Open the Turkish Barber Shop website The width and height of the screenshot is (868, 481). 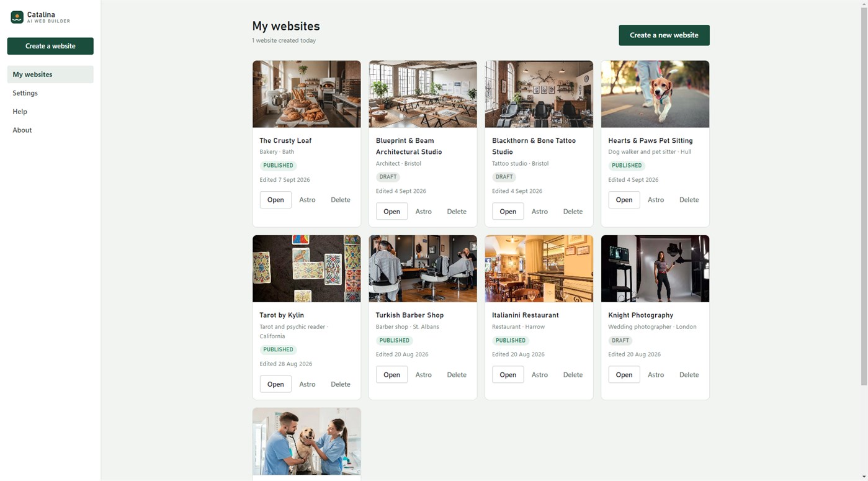(x=391, y=375)
